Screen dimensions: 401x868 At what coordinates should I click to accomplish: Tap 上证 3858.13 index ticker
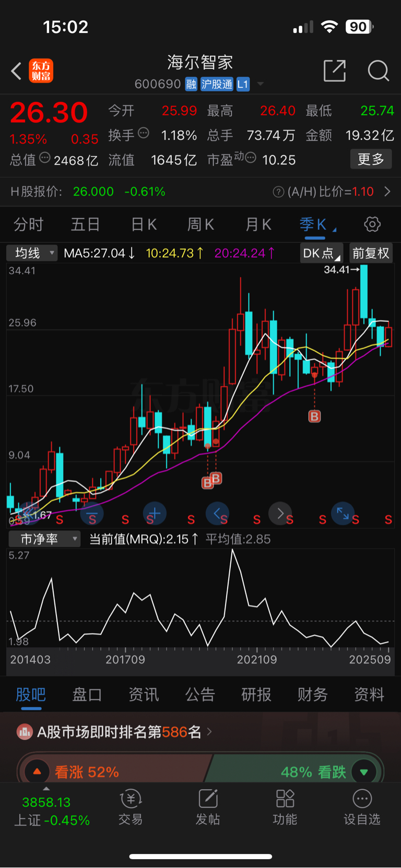(x=52, y=811)
